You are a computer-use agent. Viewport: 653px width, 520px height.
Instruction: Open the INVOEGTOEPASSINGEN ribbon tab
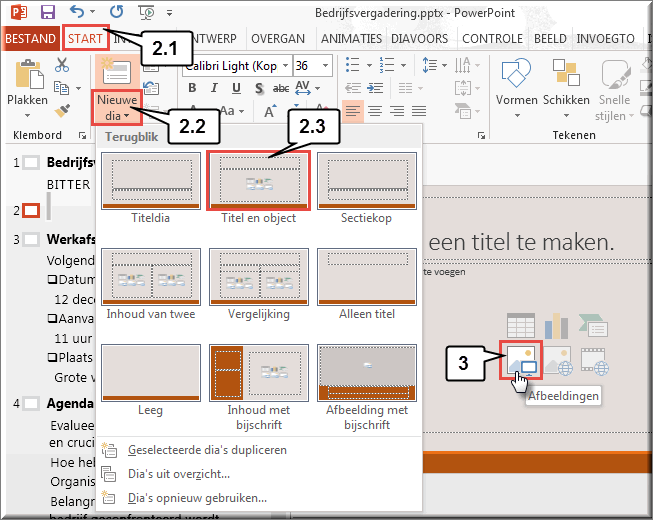[605, 39]
